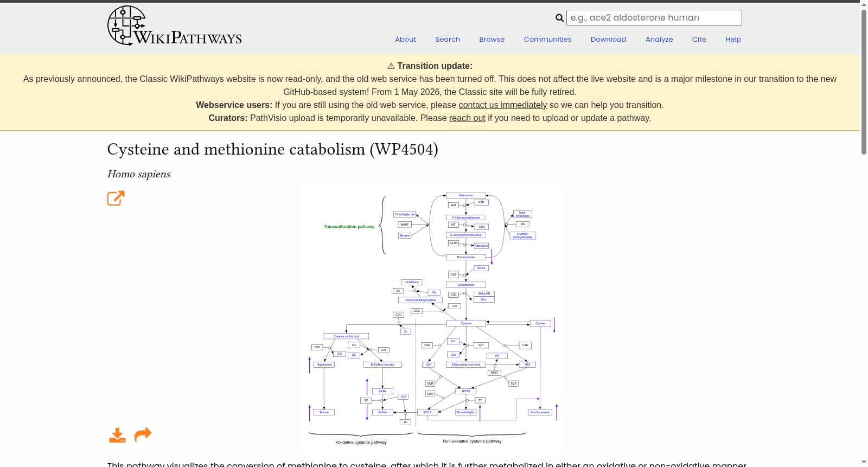The height and width of the screenshot is (467, 868).
Task: Select the Gly node
Action: (434, 292)
